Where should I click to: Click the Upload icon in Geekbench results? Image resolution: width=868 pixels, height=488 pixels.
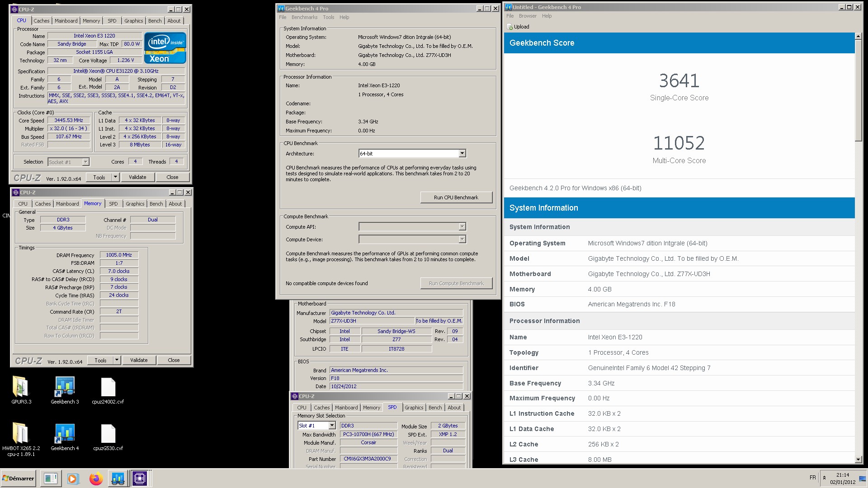[x=510, y=27]
